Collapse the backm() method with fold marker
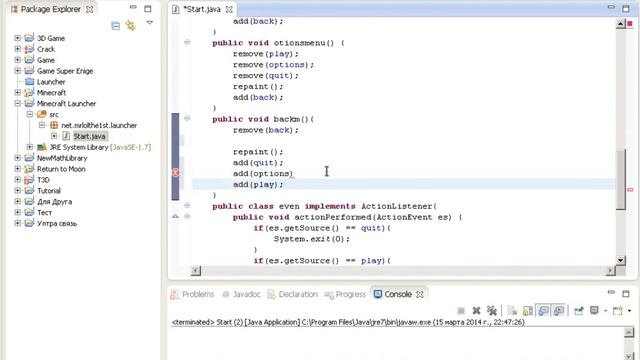 click(x=187, y=118)
